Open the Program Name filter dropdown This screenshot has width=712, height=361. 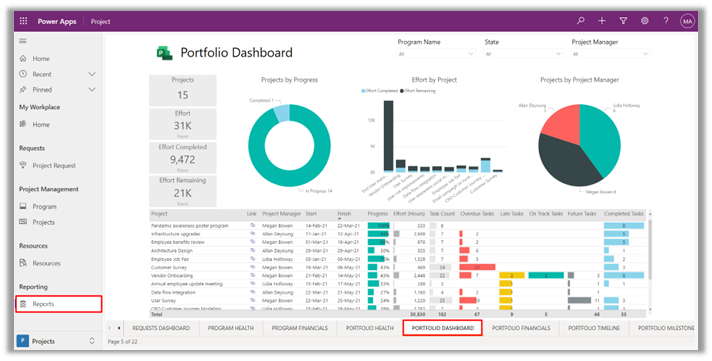(x=436, y=54)
